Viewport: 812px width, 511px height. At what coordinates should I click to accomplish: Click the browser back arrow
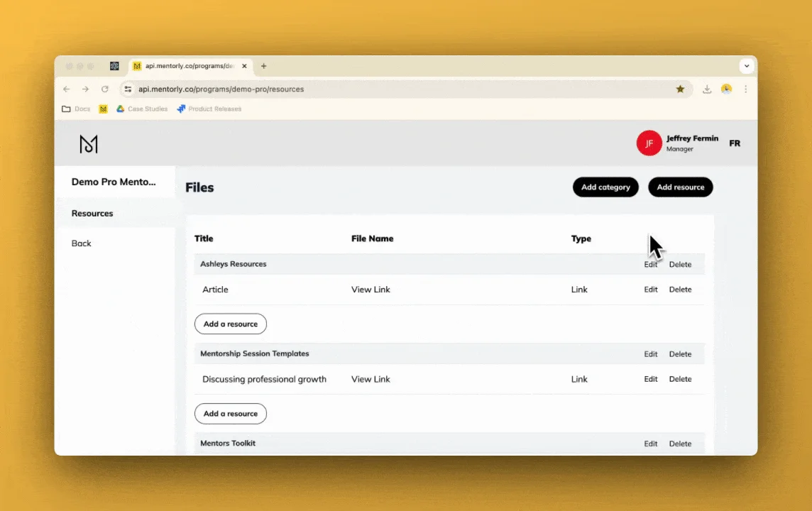tap(67, 89)
